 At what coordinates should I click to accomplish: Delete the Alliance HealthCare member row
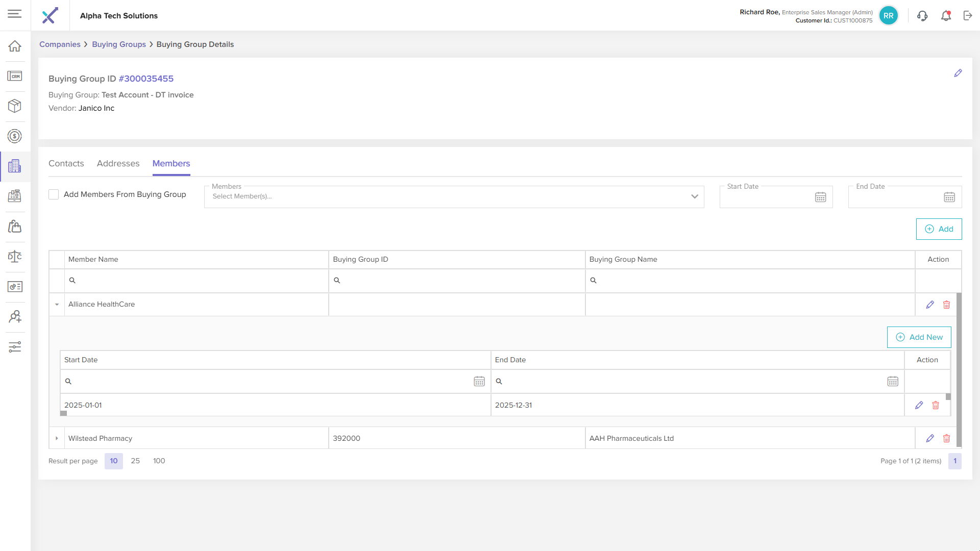pos(946,305)
